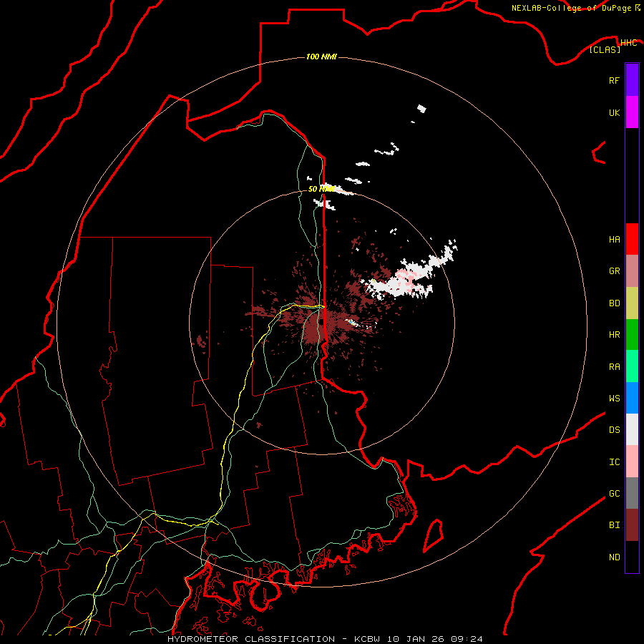The height and width of the screenshot is (644, 644).
Task: Click the HHC product label
Action: click(x=628, y=43)
